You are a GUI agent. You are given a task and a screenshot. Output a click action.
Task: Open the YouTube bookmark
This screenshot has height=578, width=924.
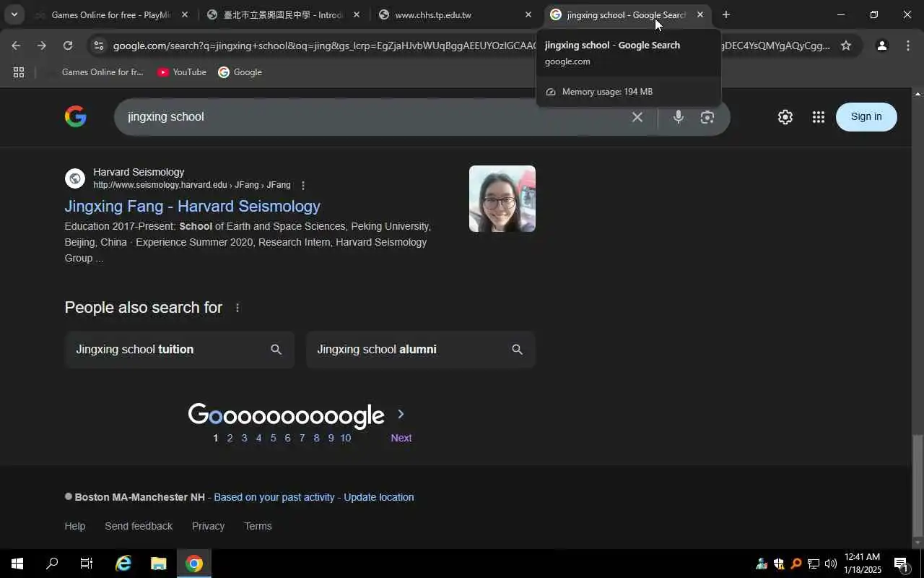(182, 72)
